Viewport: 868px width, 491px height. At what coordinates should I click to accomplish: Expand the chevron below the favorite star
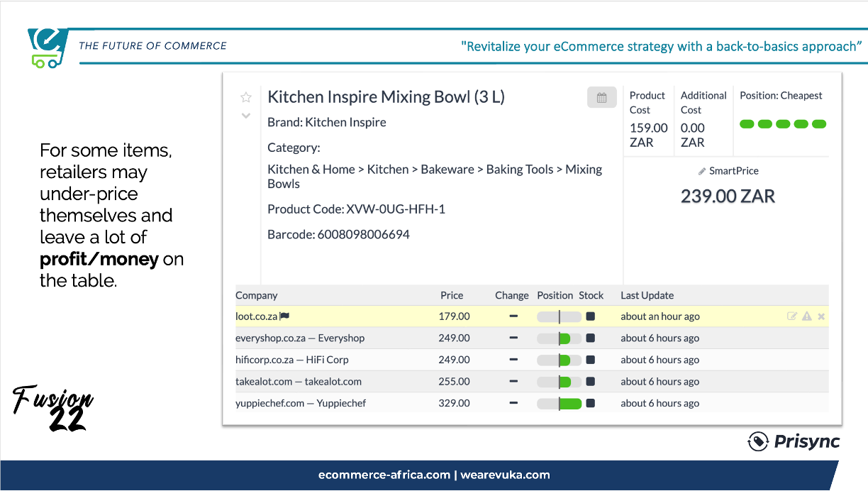246,116
